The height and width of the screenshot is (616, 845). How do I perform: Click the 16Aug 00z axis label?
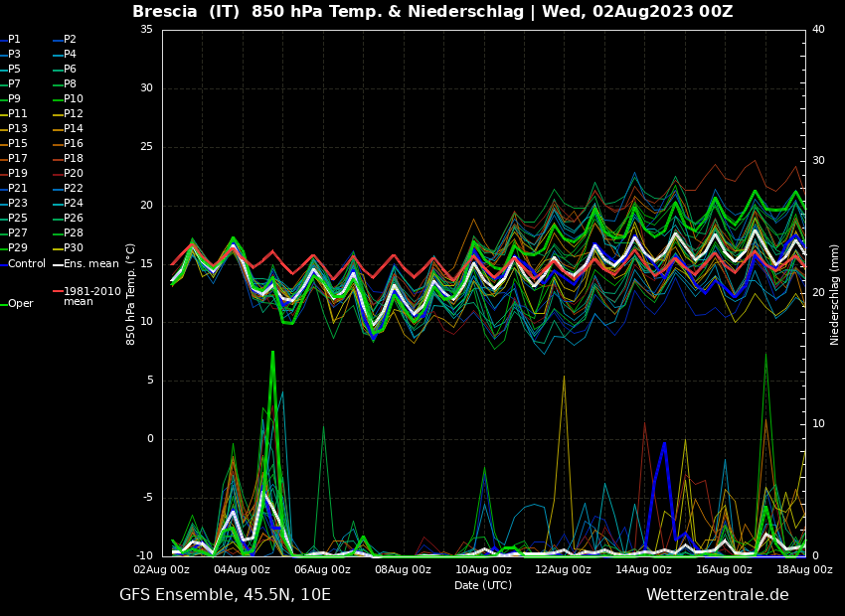[x=725, y=569]
